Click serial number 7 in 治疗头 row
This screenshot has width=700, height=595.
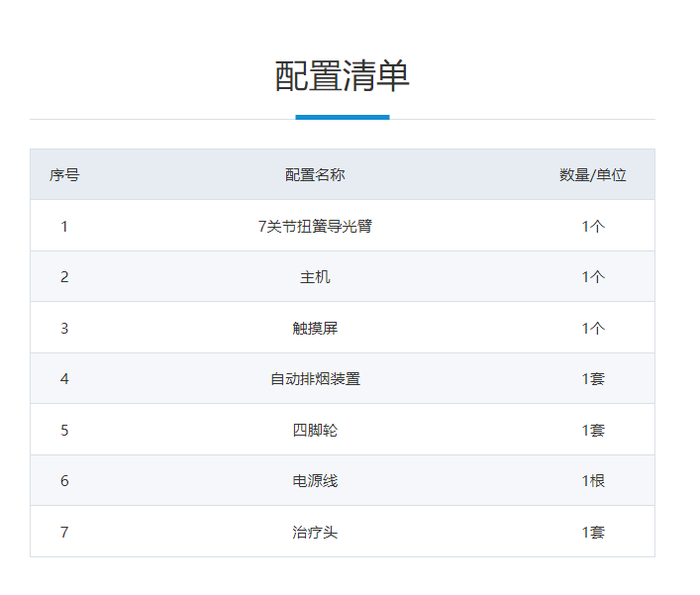64,533
